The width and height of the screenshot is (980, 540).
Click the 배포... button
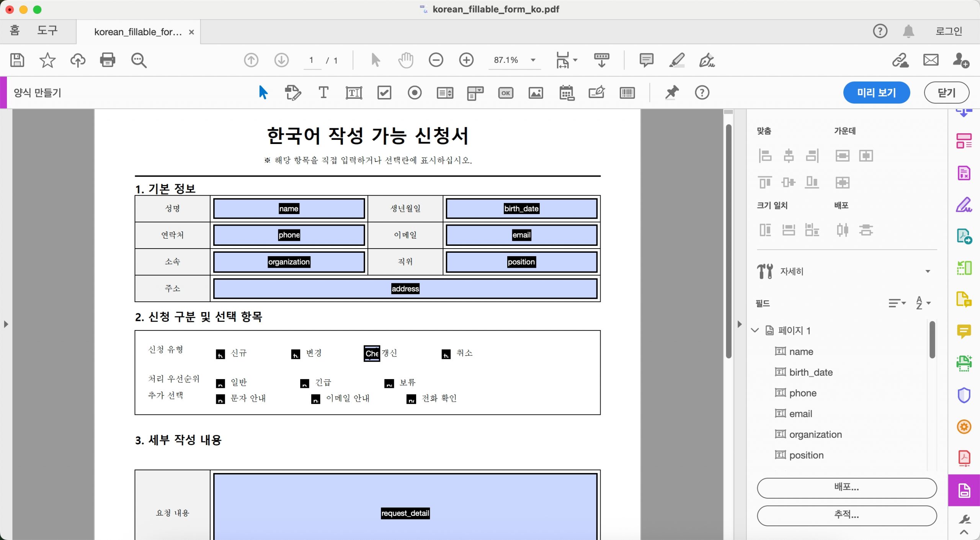point(846,488)
